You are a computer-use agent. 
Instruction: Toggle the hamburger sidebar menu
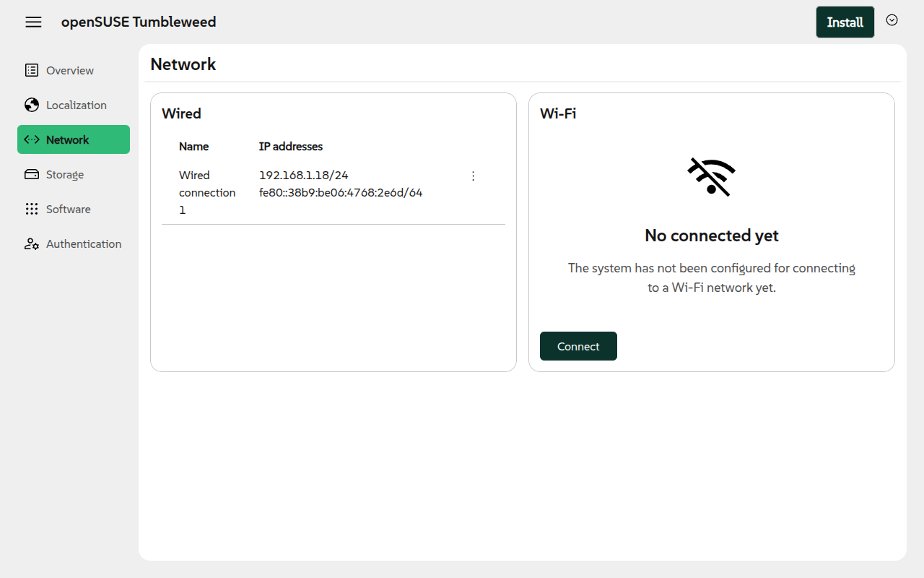pos(33,22)
